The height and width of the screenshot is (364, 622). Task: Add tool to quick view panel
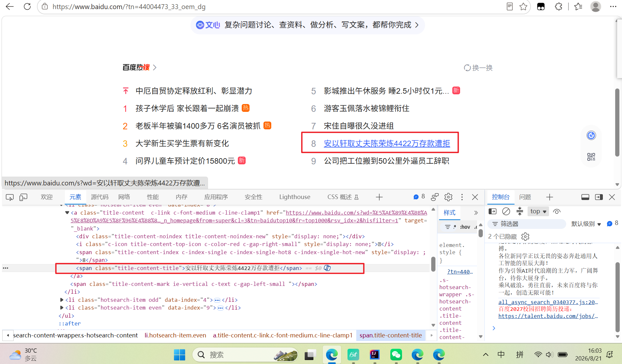click(x=550, y=197)
